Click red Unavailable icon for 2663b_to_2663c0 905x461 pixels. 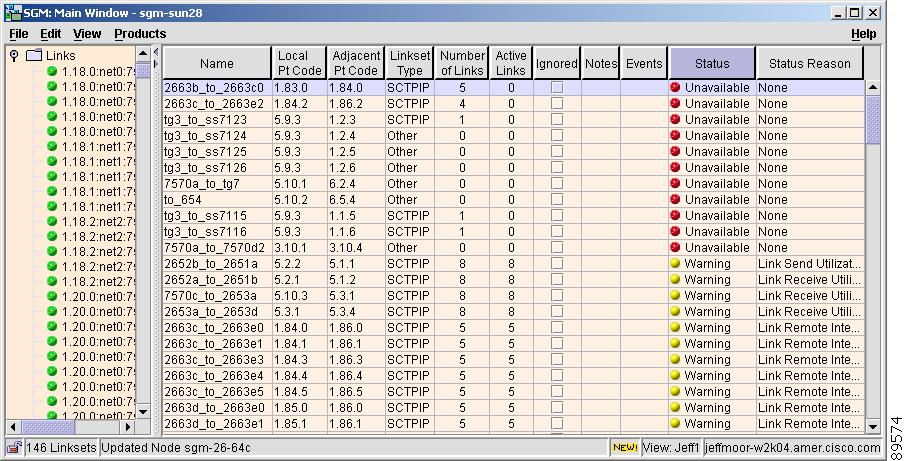tap(676, 88)
